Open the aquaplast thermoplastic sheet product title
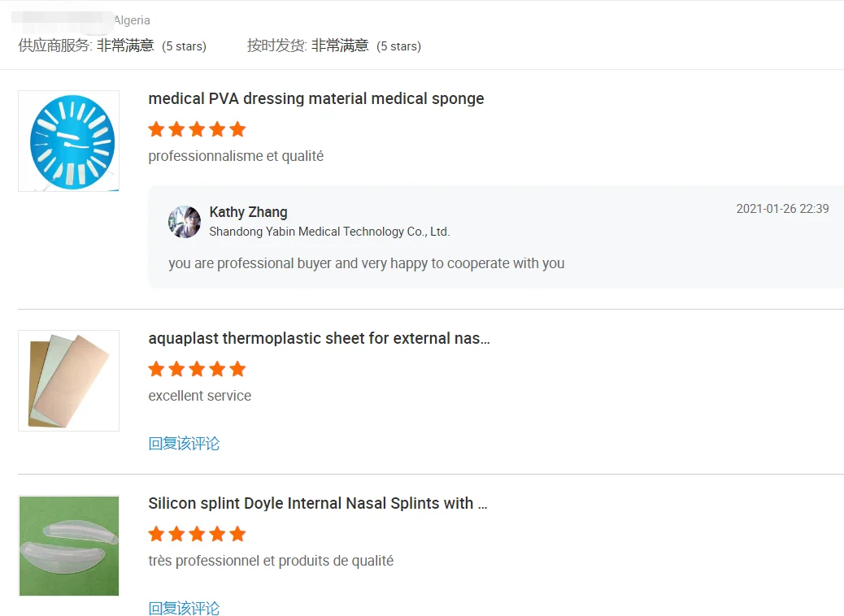The width and height of the screenshot is (844, 616). [x=319, y=338]
